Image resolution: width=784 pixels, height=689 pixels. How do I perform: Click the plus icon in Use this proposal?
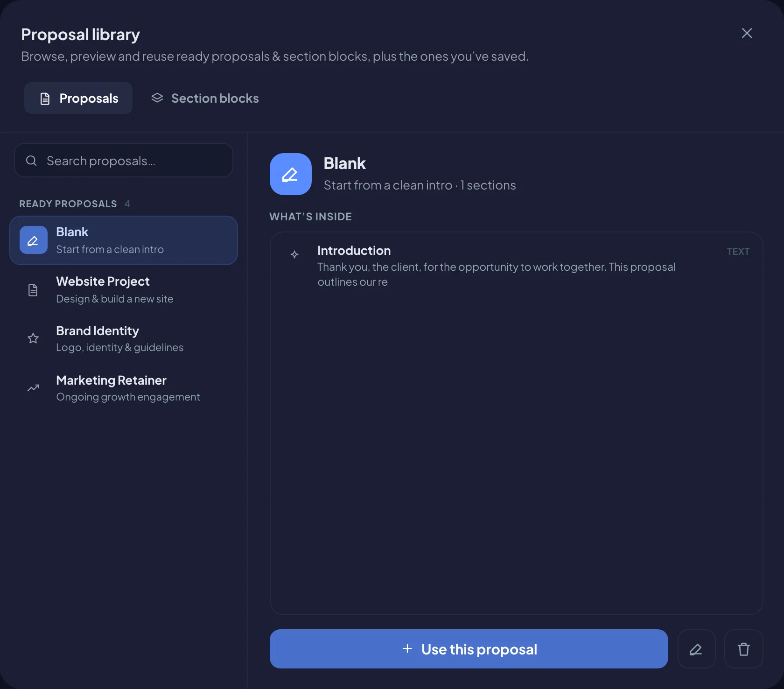(407, 648)
